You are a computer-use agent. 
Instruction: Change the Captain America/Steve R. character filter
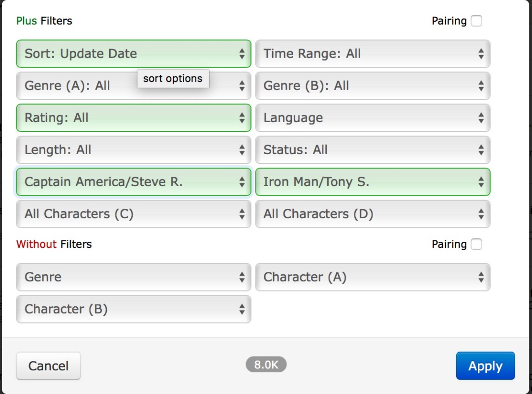(133, 182)
